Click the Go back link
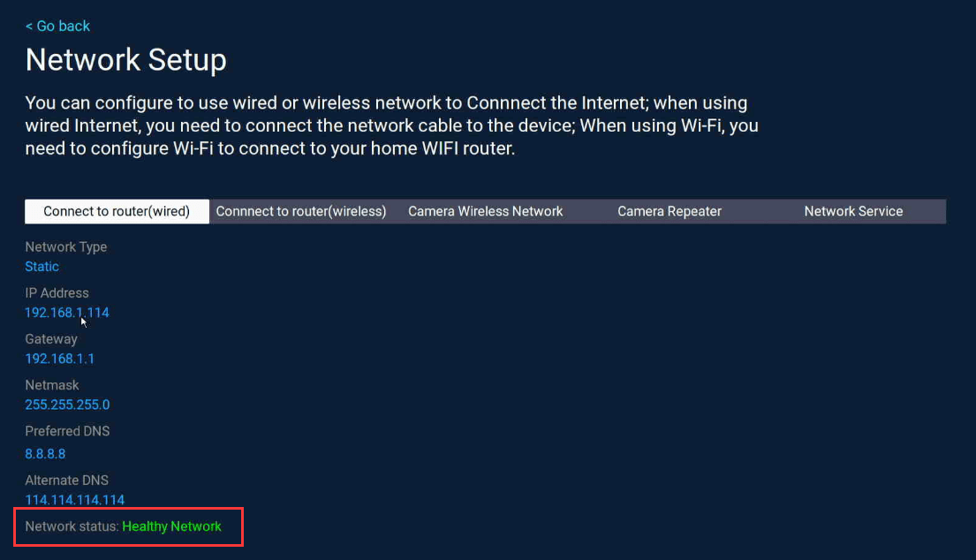Image resolution: width=976 pixels, height=560 pixels. [x=57, y=26]
